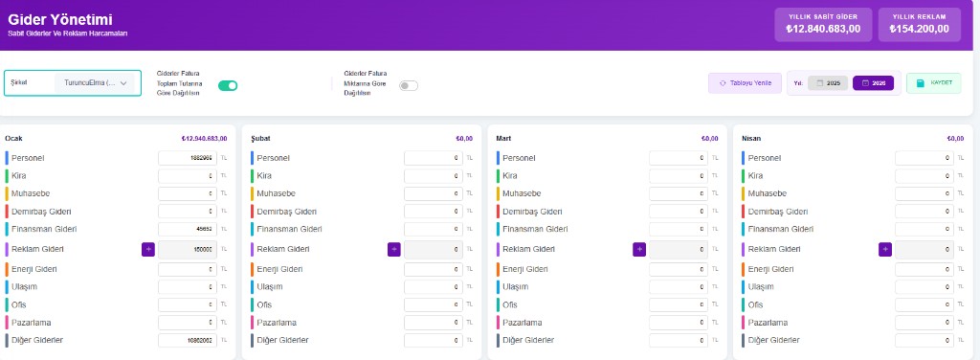Viewport: 980px width, 360px height.
Task: Edit Ocak Kira amount field
Action: pyautogui.click(x=188, y=176)
